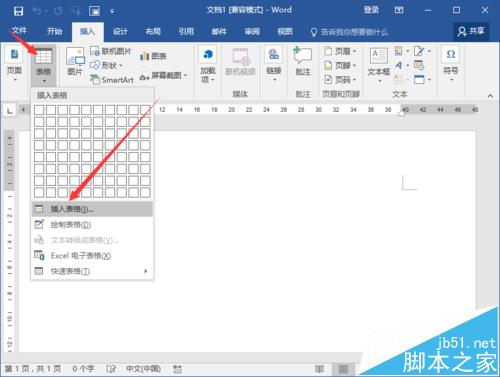Click the 共享 (Share) button
Image resolution: width=500 pixels, height=377 pixels.
tap(471, 31)
